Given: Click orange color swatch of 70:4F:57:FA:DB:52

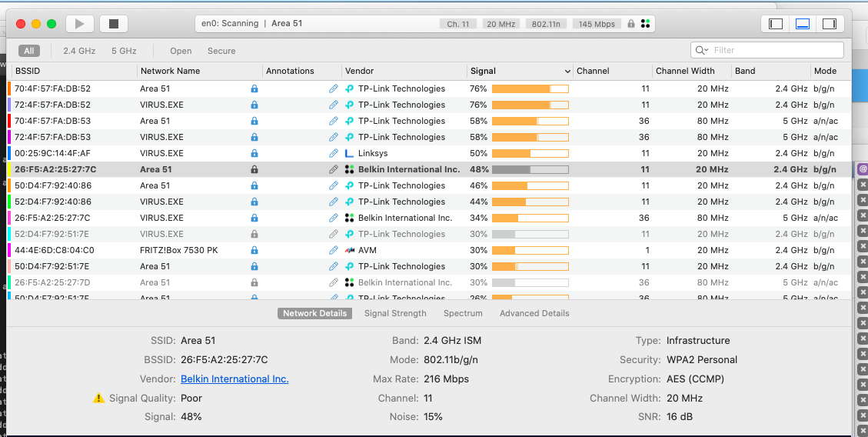Looking at the screenshot, I should pyautogui.click(x=9, y=88).
